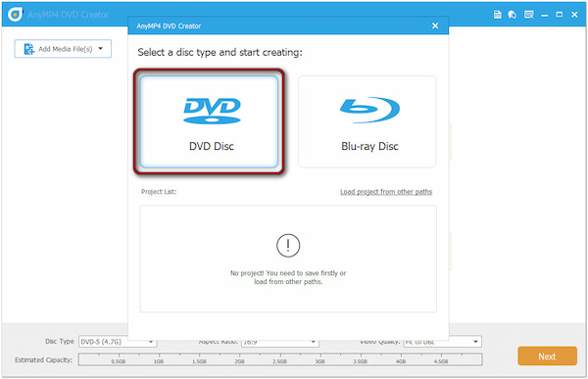Click the Next button
Viewport: 588px width, 379px height.
coord(547,356)
